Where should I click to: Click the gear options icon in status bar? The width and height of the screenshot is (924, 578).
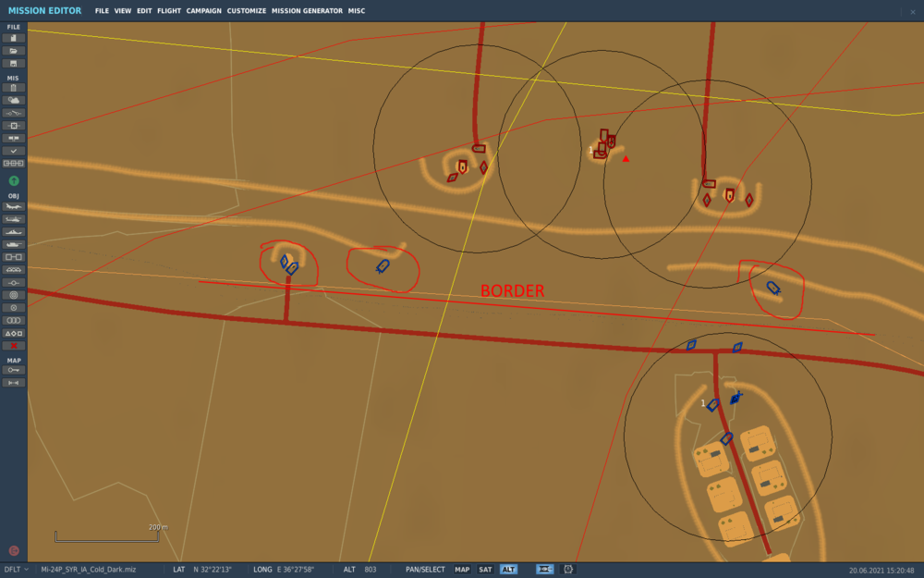click(568, 569)
